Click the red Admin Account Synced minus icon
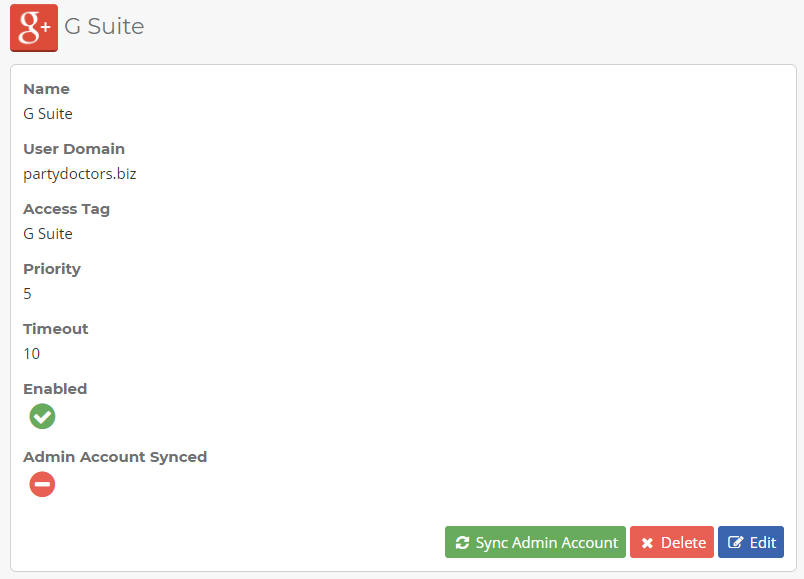The image size is (804, 579). 42,485
